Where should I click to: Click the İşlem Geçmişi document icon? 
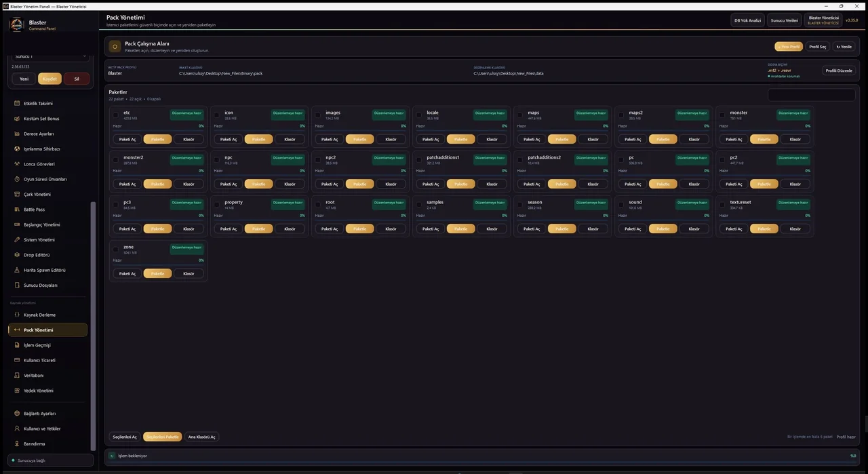pyautogui.click(x=16, y=345)
